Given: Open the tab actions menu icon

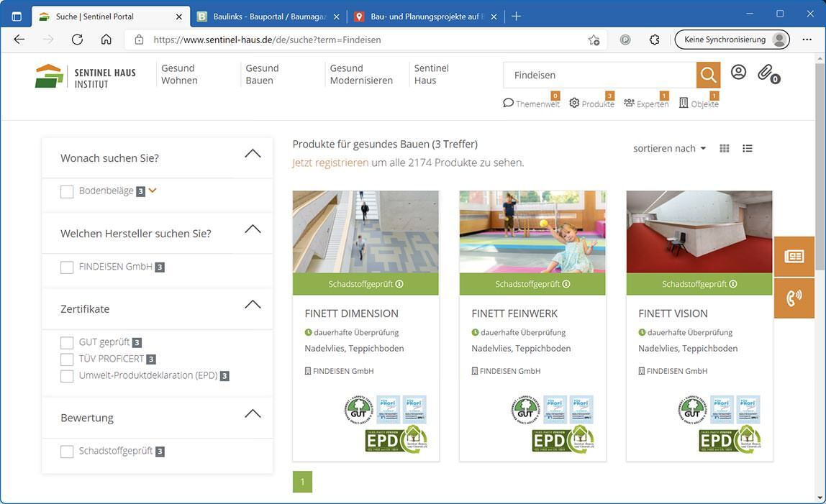Looking at the screenshot, I should (x=17, y=17).
